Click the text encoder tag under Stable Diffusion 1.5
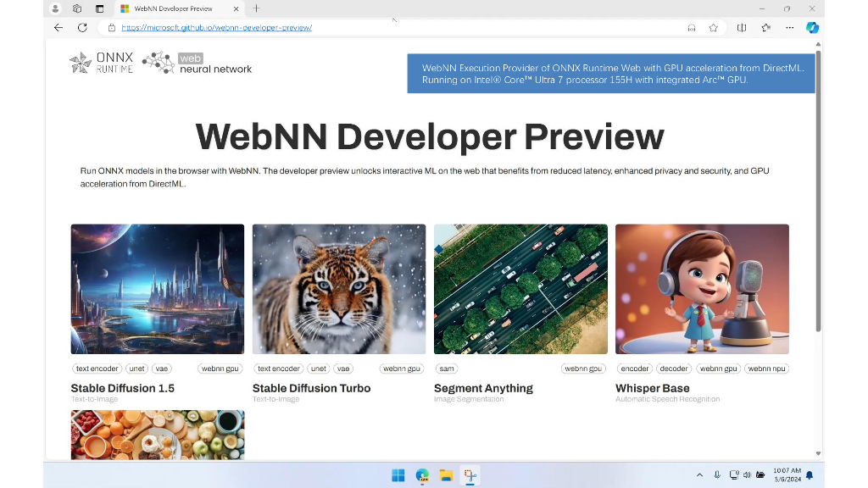 point(97,369)
